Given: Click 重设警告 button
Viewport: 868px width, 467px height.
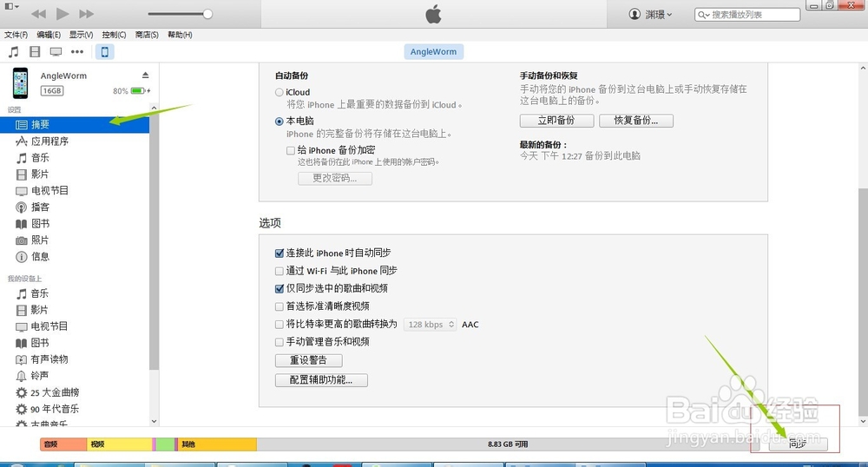Looking at the screenshot, I should coord(309,360).
